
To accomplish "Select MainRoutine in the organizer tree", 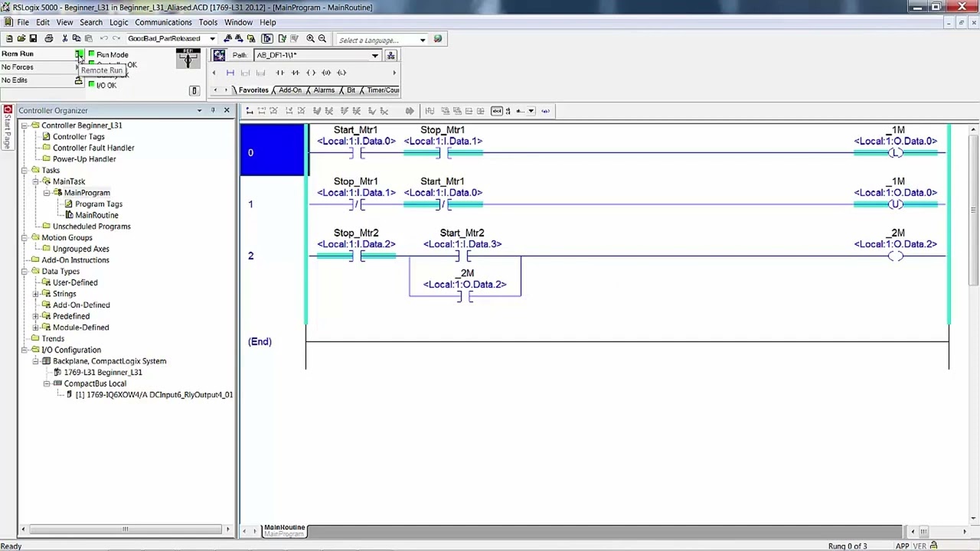I will 96,216.
